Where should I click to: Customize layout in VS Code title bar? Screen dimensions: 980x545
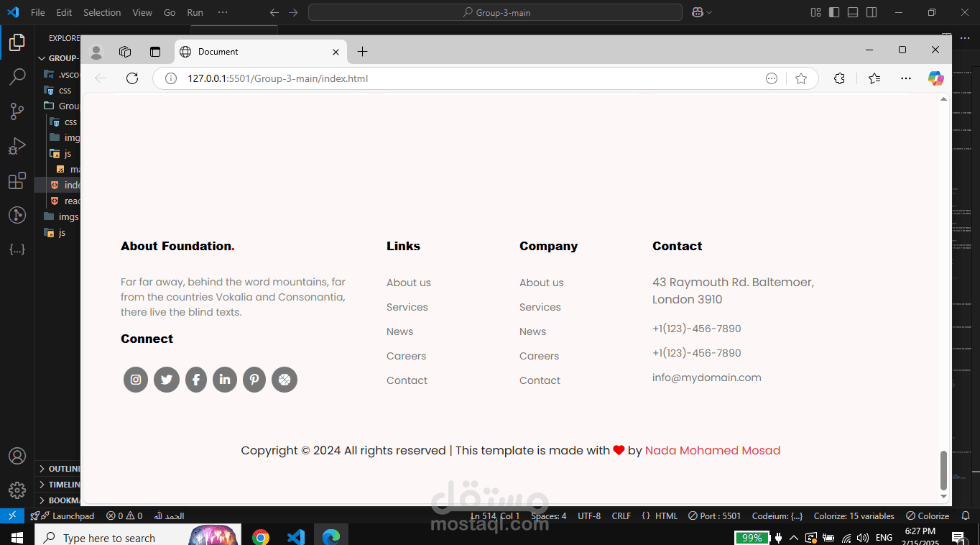pos(815,12)
